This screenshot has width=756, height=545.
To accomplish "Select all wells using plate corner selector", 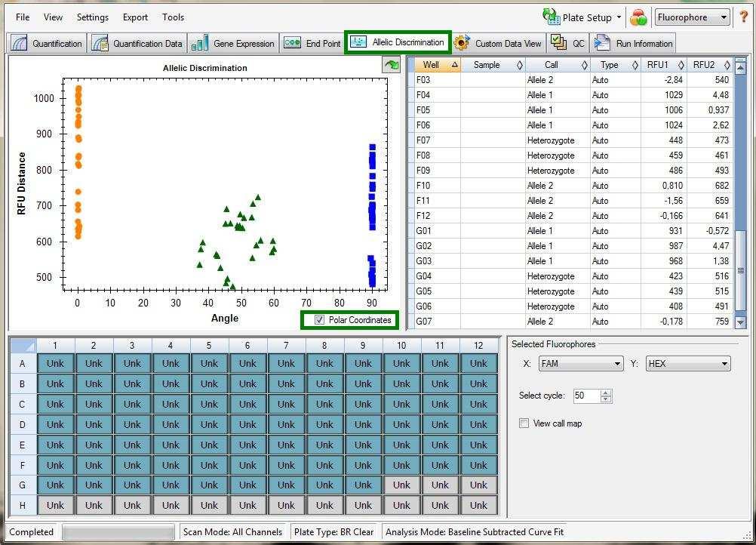I will pyautogui.click(x=23, y=345).
